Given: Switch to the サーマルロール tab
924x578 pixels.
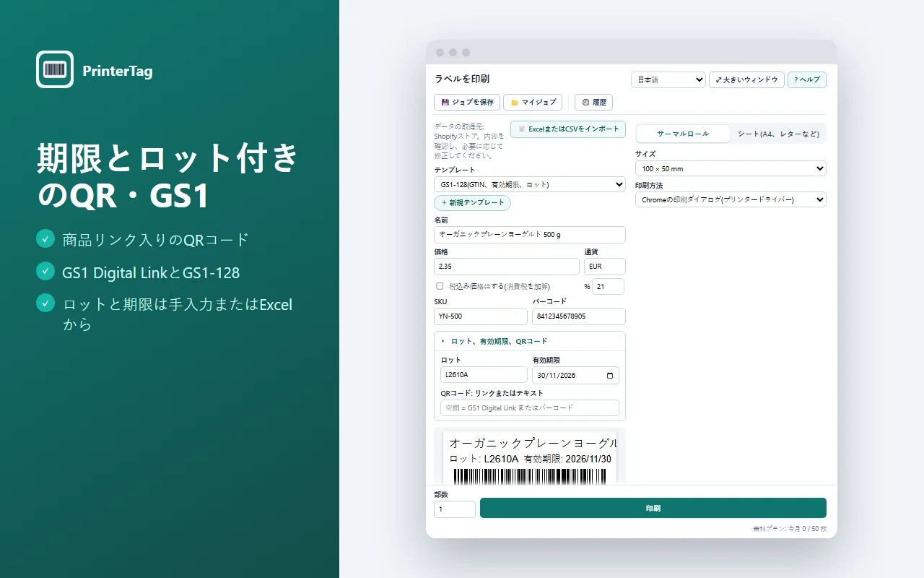Looking at the screenshot, I should [683, 134].
